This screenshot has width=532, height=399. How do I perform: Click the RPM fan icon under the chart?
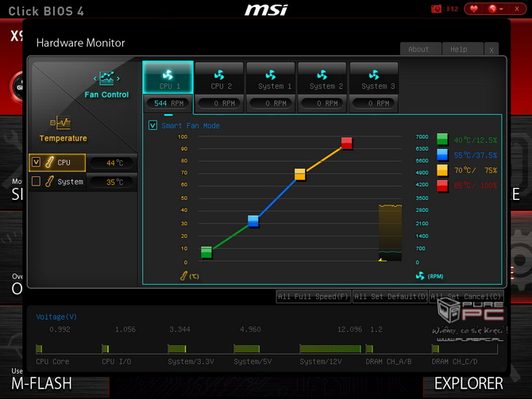click(x=420, y=275)
